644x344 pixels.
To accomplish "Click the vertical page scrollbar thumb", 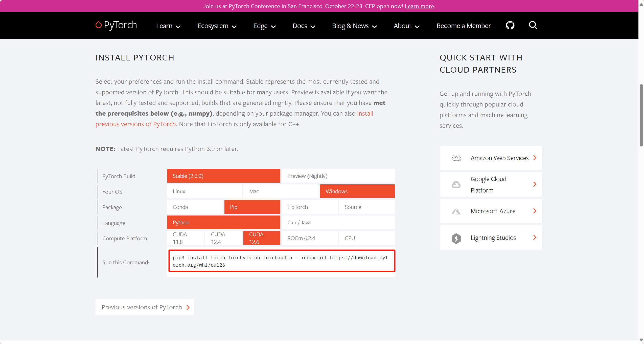I will [x=641, y=115].
